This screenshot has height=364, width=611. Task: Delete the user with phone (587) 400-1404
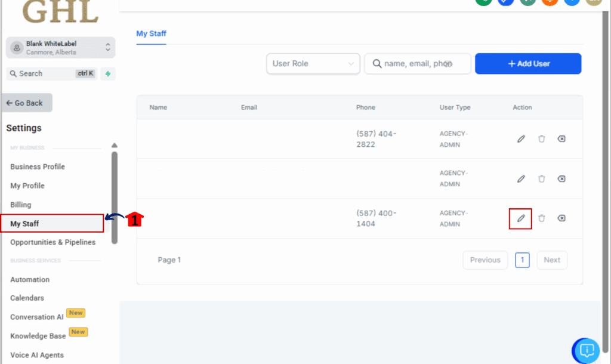click(541, 218)
